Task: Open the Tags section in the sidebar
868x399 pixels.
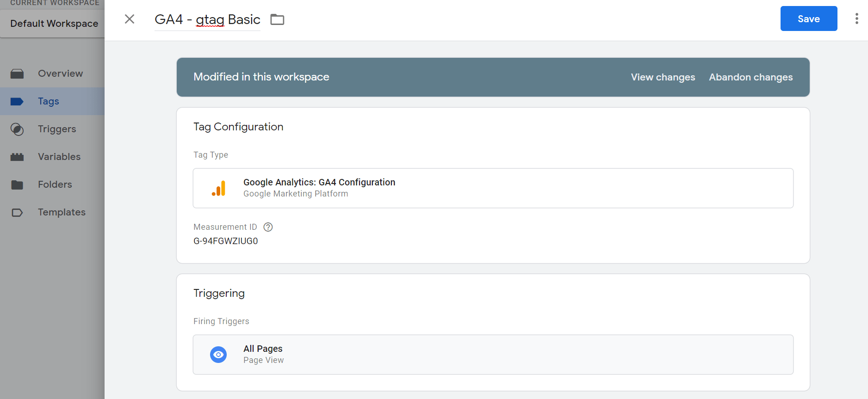Action: point(49,101)
